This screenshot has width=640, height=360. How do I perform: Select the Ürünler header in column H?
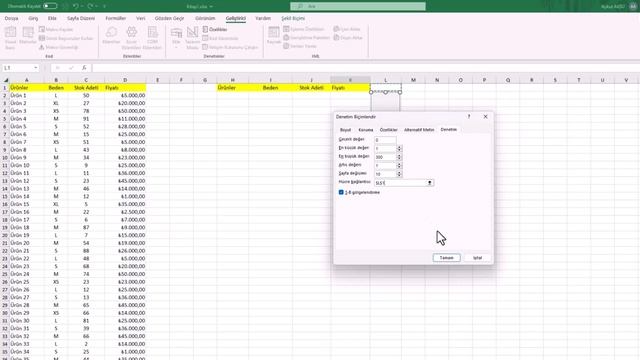tap(233, 88)
